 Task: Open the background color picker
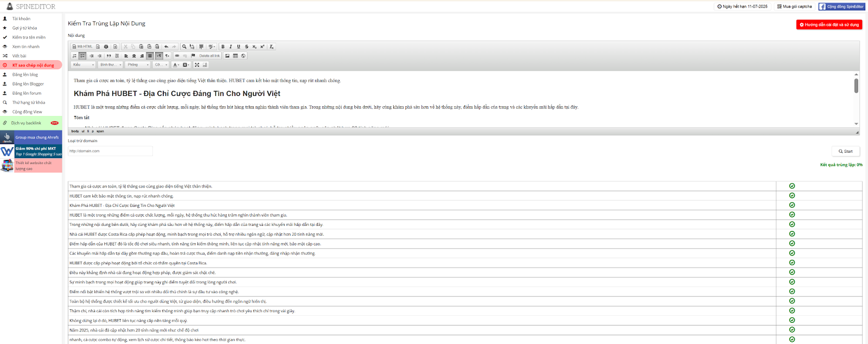tap(186, 64)
